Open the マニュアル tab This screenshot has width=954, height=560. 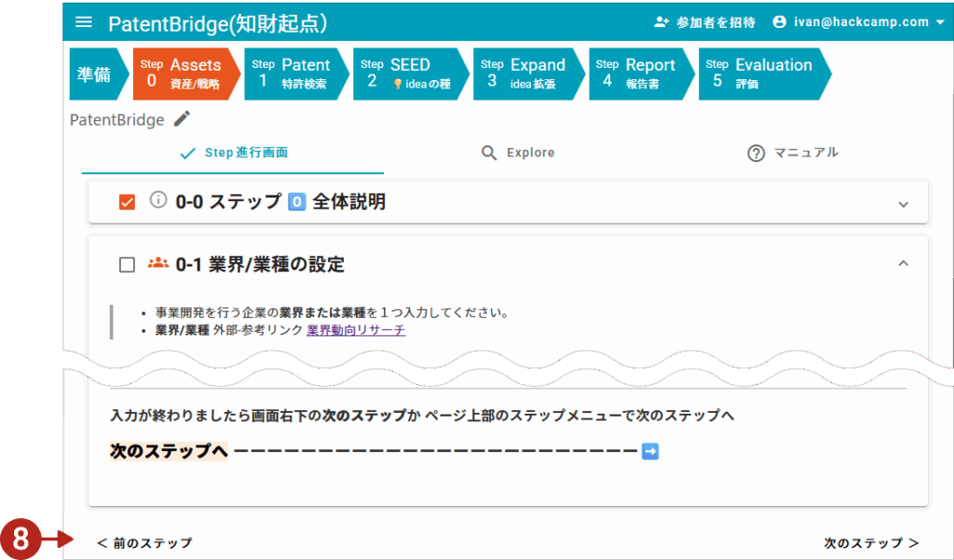point(793,153)
